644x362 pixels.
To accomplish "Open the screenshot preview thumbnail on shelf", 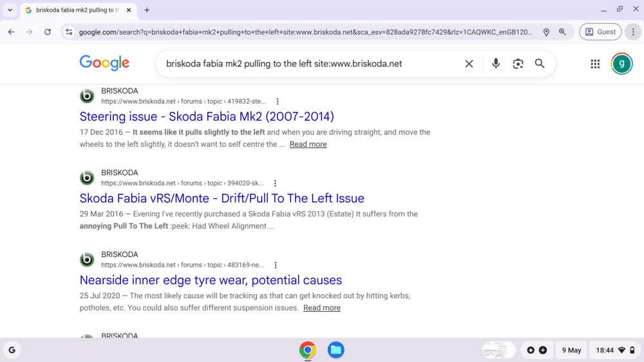I will tap(498, 350).
